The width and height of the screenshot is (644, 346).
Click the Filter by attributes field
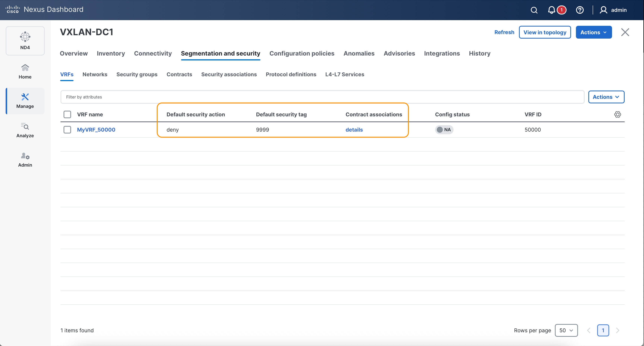tap(322, 97)
